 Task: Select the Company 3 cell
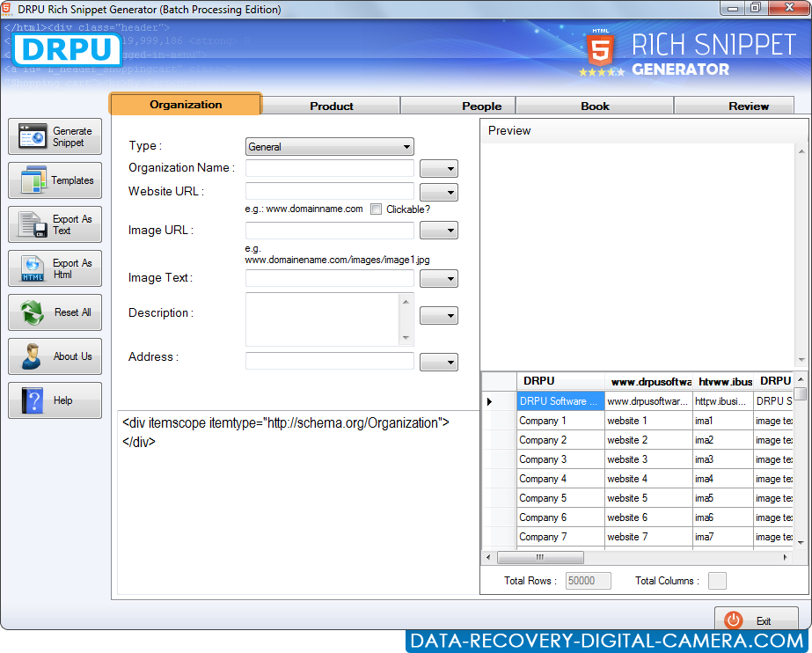click(x=560, y=459)
